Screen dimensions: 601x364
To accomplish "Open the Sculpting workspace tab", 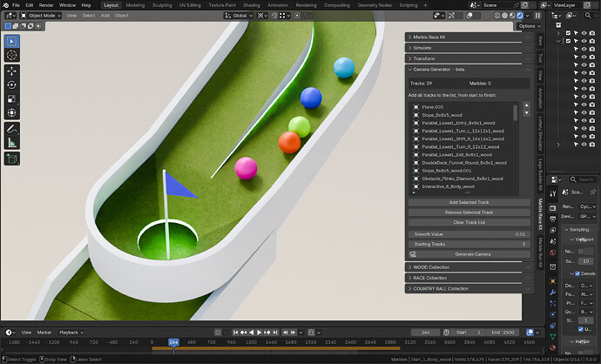I will tap(162, 5).
